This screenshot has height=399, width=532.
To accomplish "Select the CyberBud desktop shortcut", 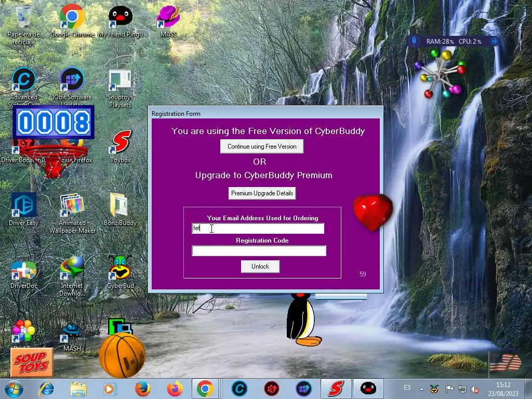I will click(120, 272).
